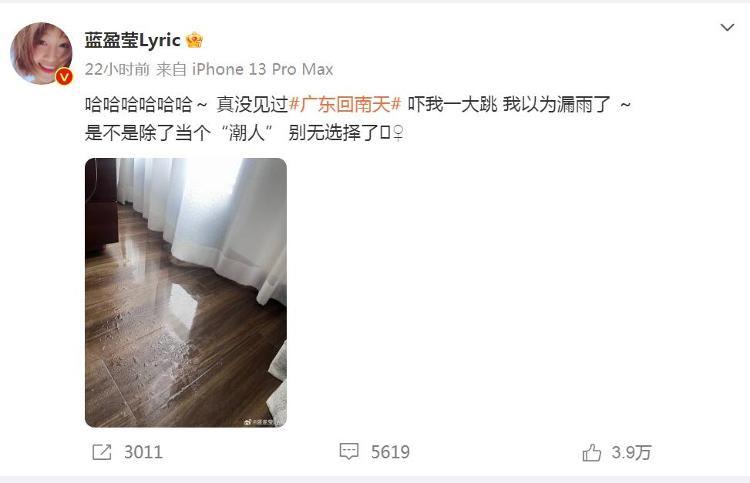Click the user's profile avatar picture
The width and height of the screenshot is (750, 483).
coord(41,53)
